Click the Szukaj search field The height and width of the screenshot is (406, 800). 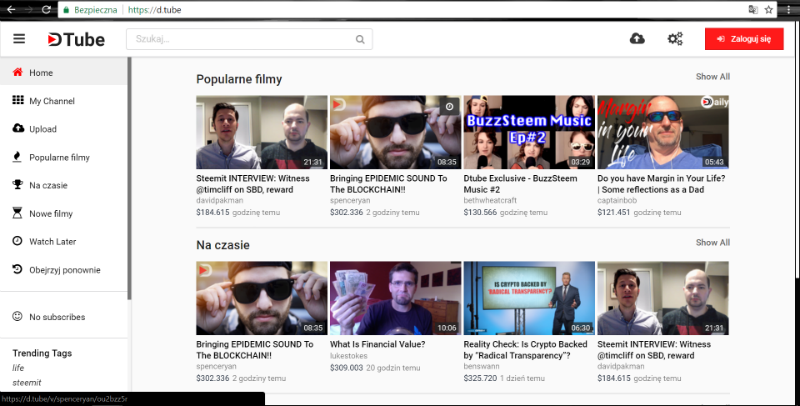(x=249, y=39)
